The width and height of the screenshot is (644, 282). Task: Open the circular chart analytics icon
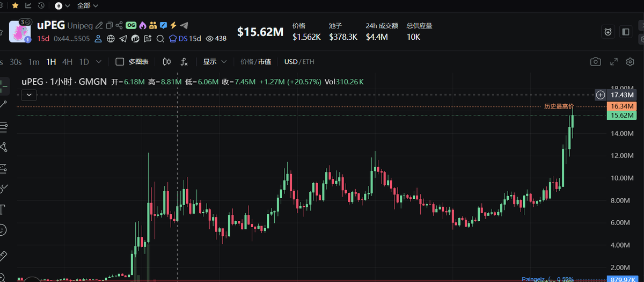[135, 39]
